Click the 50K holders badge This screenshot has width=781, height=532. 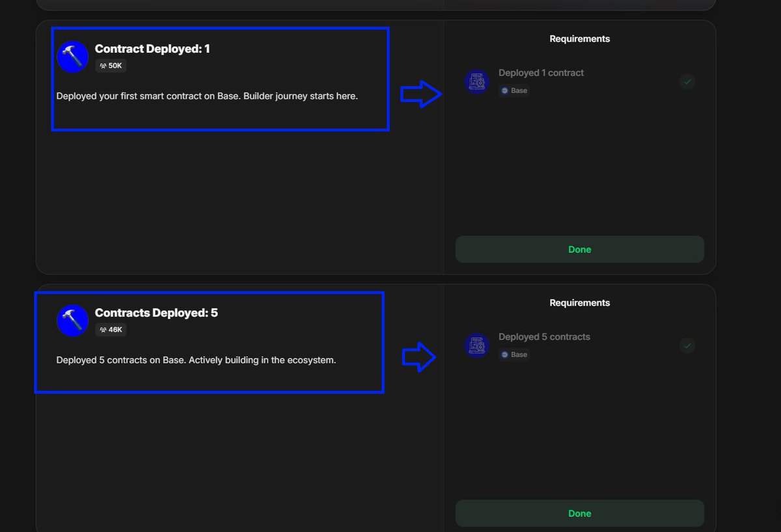click(x=111, y=66)
